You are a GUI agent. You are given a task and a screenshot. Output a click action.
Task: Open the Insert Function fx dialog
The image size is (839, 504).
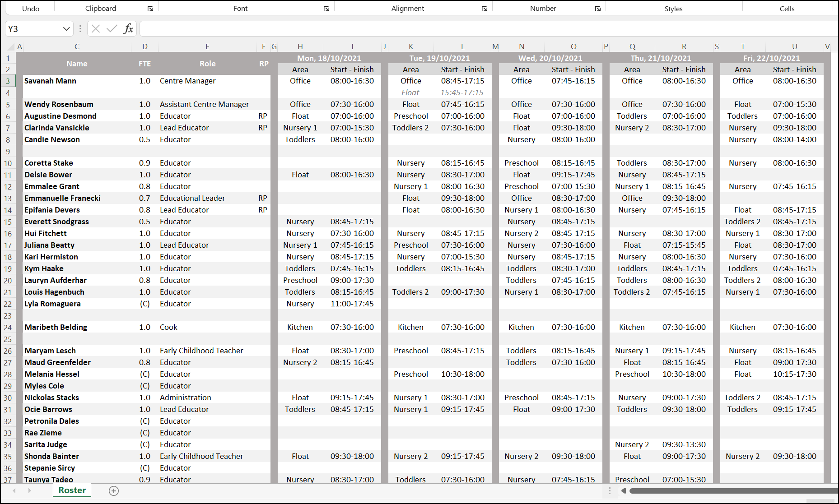[128, 29]
